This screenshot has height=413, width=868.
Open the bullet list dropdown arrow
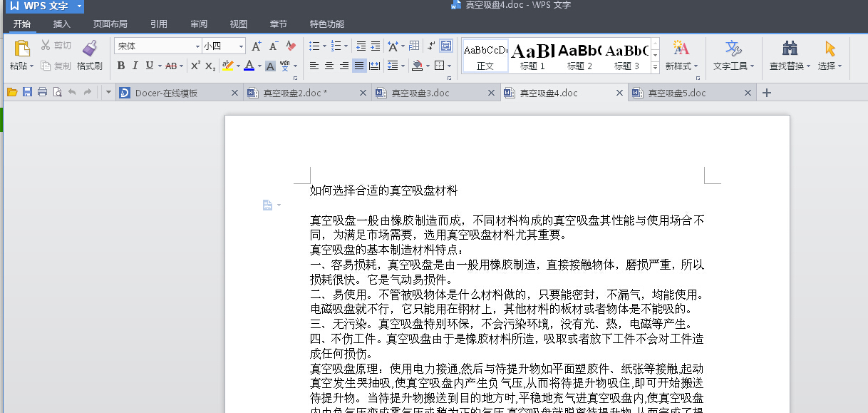tap(324, 46)
